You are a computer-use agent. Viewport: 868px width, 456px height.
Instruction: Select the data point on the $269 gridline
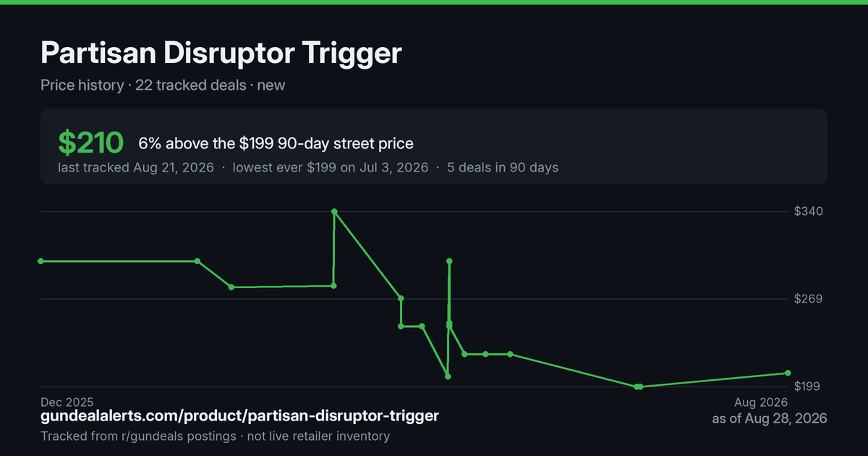pyautogui.click(x=401, y=298)
